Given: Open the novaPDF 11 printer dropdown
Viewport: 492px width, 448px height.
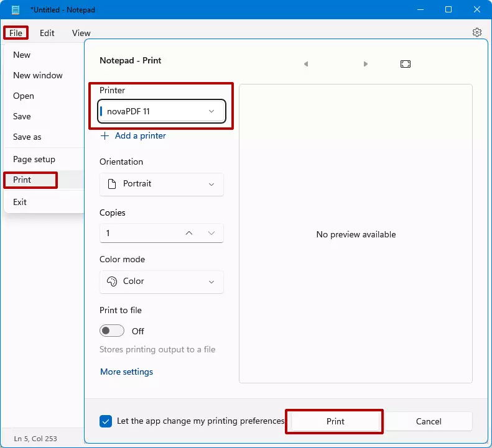Looking at the screenshot, I should [x=162, y=111].
